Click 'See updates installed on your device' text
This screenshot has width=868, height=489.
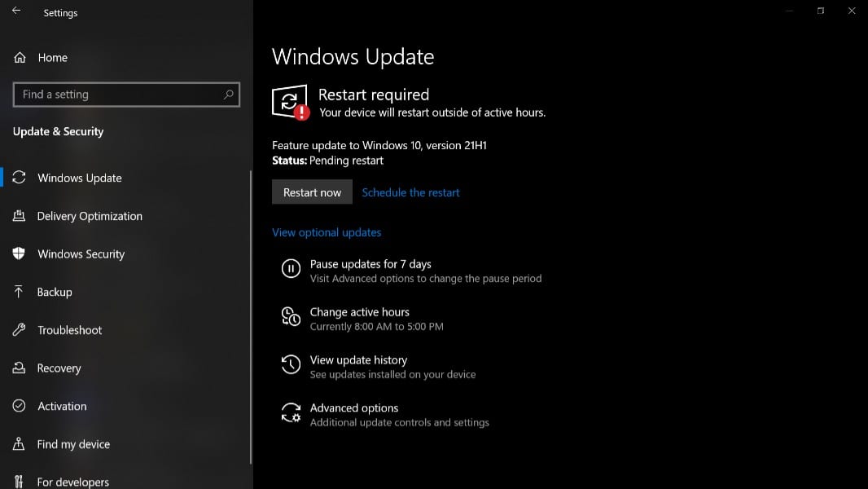392,375
